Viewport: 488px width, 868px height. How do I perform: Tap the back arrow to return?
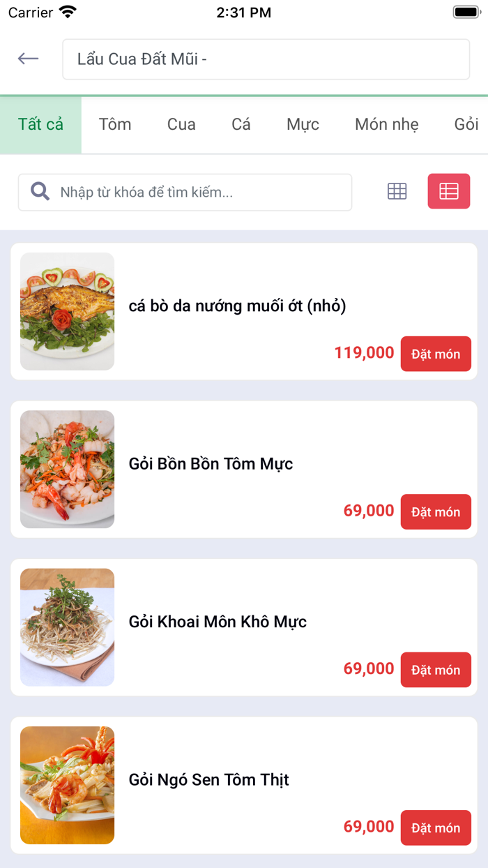[28, 59]
